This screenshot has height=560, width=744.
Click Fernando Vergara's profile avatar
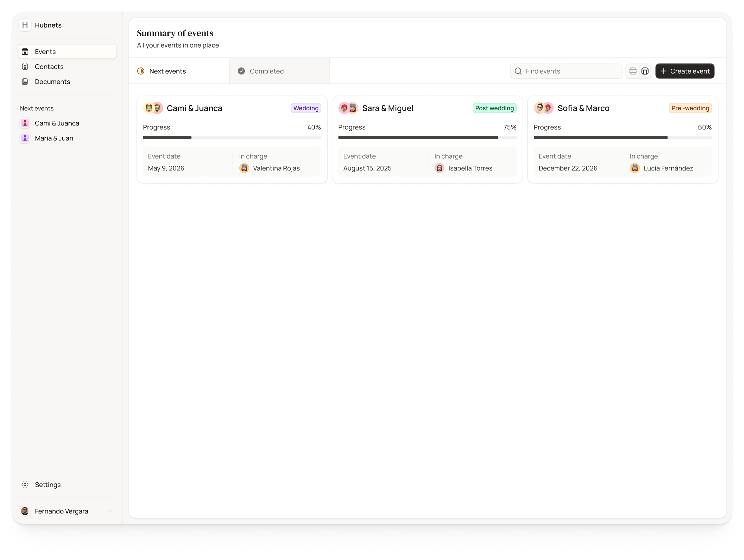coord(25,511)
